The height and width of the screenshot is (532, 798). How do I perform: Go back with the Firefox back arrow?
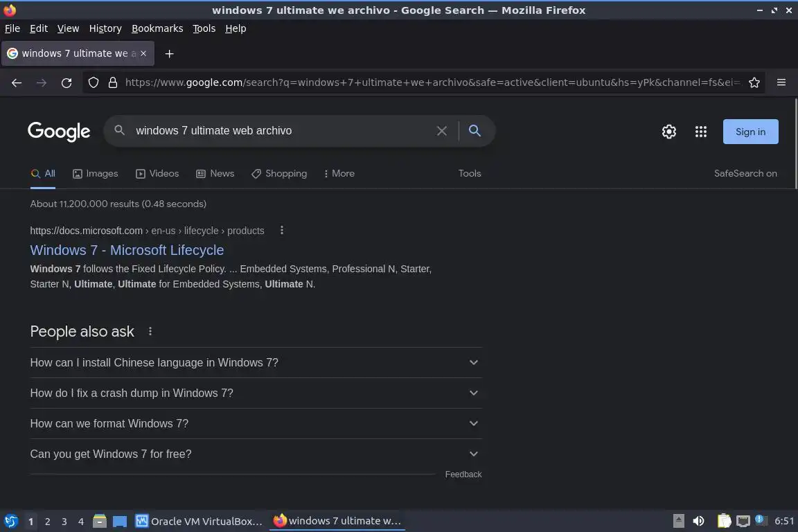(17, 82)
